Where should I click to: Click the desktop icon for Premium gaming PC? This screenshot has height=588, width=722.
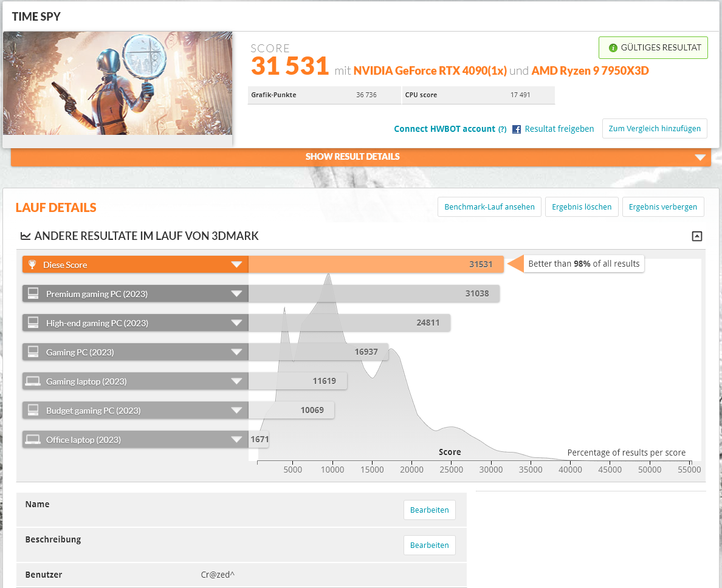point(33,293)
